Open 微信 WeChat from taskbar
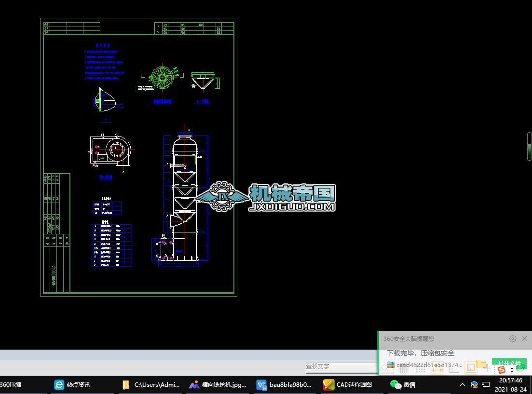532x394 pixels. pyautogui.click(x=403, y=384)
